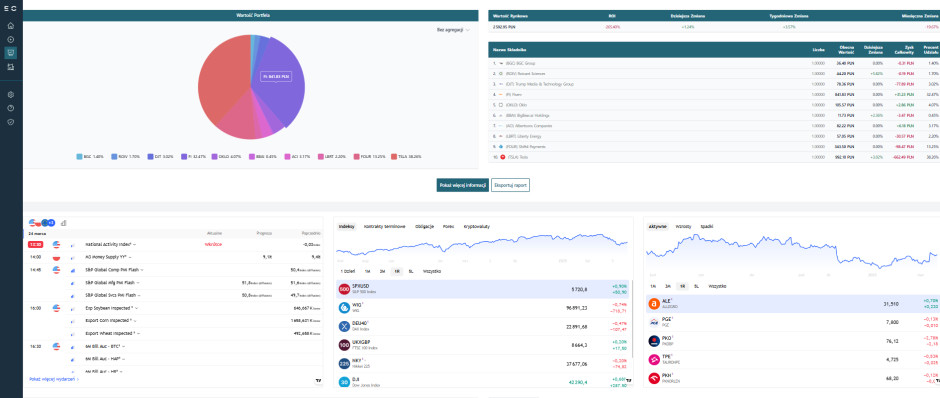Click the Shift4 Payments logo in holdings table
940x398 pixels.
(x=502, y=147)
